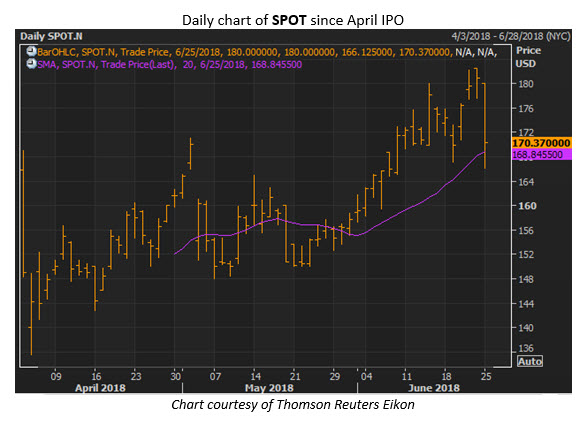The height and width of the screenshot is (421, 585).
Task: Click the last OHLC bar on June 25
Action: click(485, 126)
